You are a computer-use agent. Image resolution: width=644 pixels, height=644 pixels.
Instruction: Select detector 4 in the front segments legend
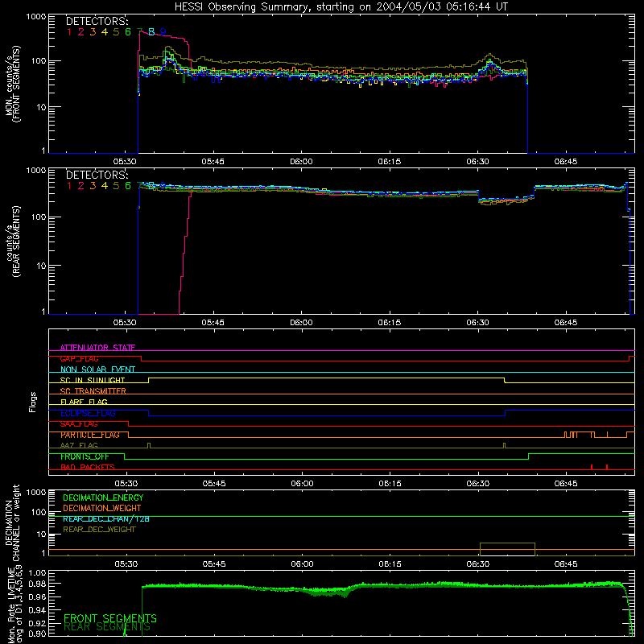click(105, 32)
